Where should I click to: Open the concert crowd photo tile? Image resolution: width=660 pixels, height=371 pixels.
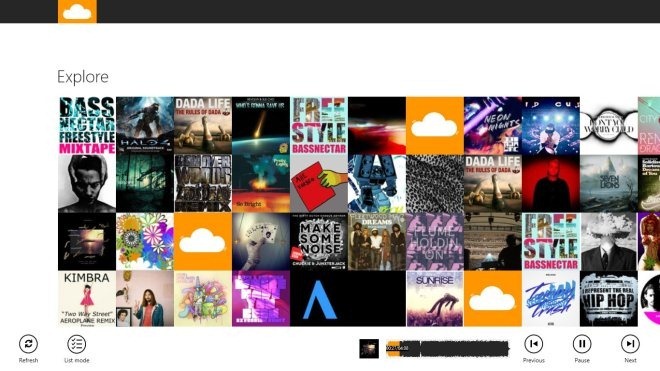[493, 241]
